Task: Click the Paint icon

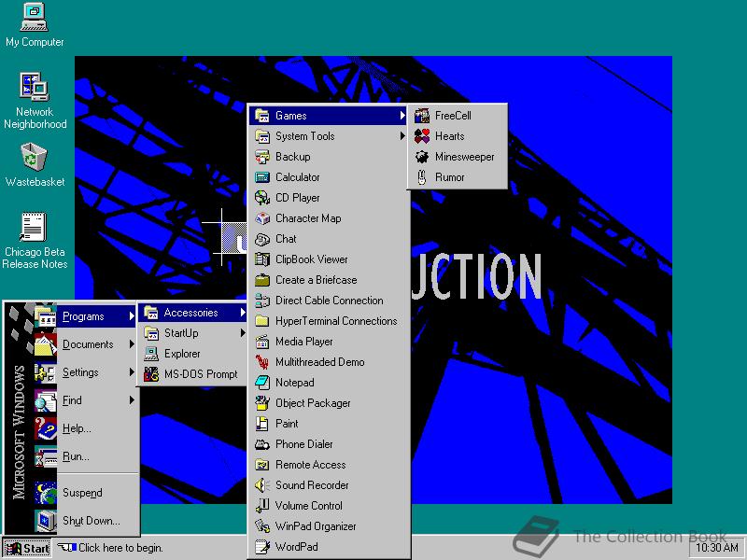Action: point(262,424)
